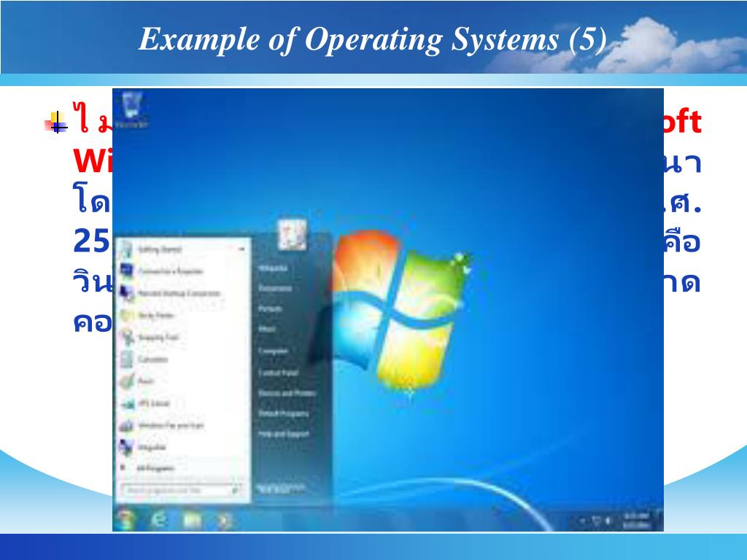Click the volume speaker tray icon
The width and height of the screenshot is (747, 560).
coord(608,521)
